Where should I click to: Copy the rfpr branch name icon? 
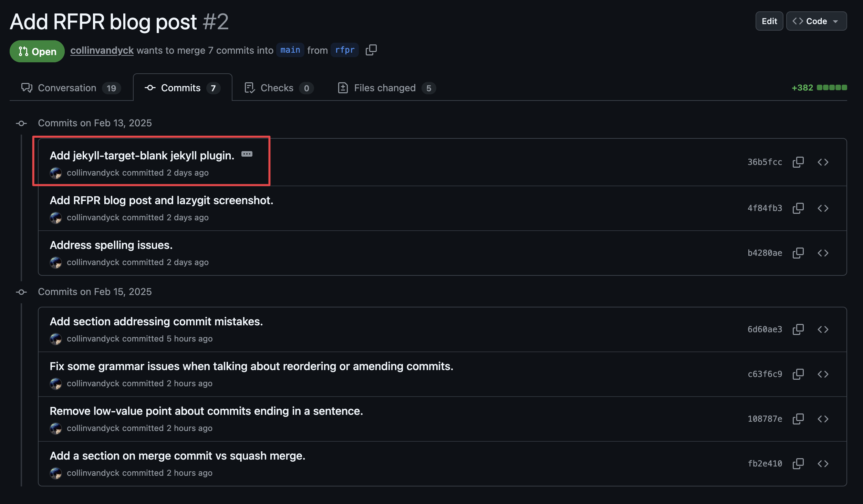371,50
